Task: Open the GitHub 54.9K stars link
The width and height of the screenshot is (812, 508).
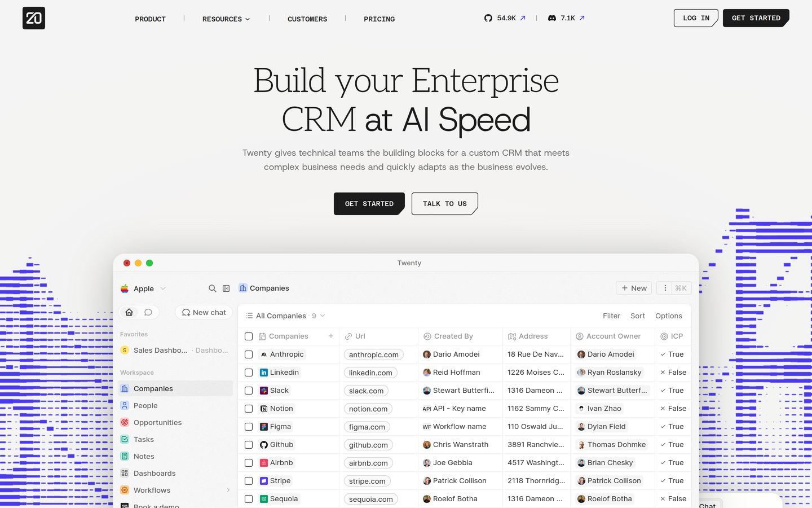Action: pyautogui.click(x=505, y=18)
